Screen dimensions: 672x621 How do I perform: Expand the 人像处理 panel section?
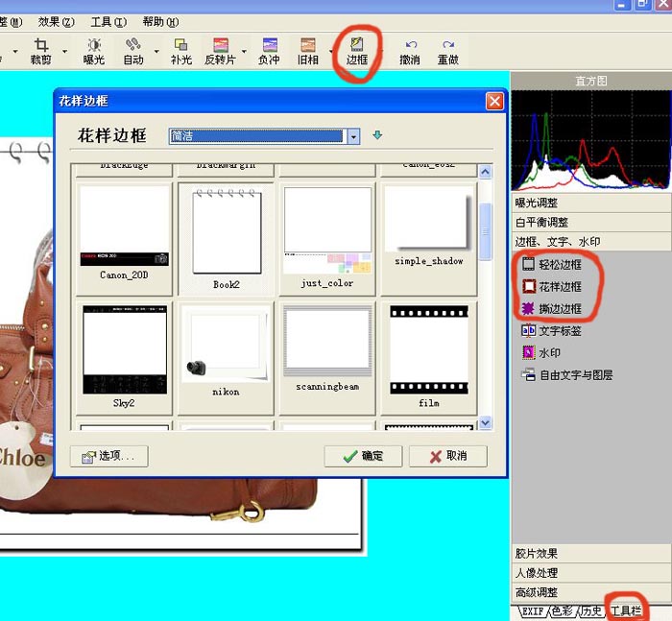(x=591, y=573)
